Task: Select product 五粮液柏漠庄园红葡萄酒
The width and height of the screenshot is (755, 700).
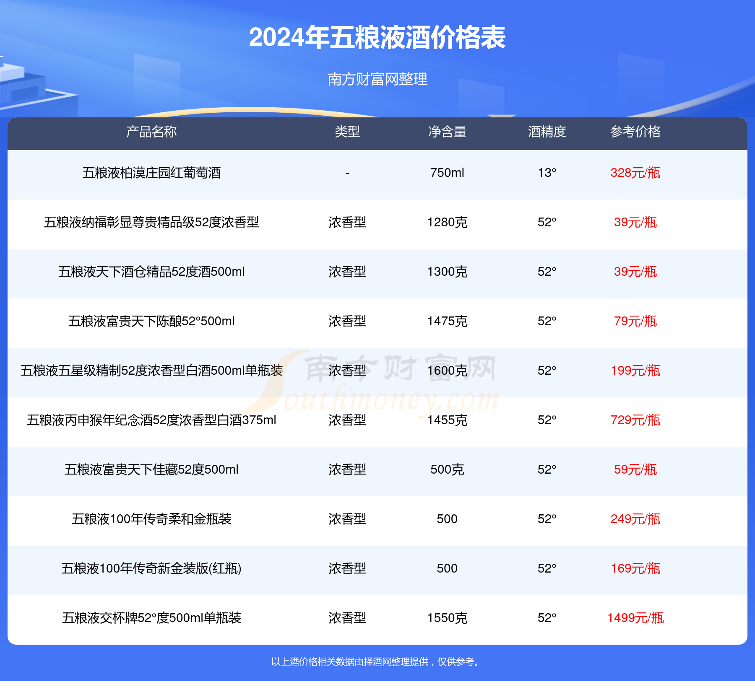Action: coord(151,173)
